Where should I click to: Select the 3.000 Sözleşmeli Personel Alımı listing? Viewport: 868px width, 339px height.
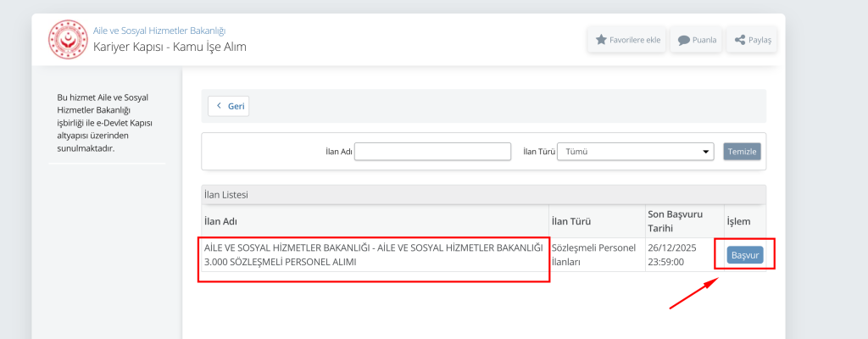(x=374, y=255)
